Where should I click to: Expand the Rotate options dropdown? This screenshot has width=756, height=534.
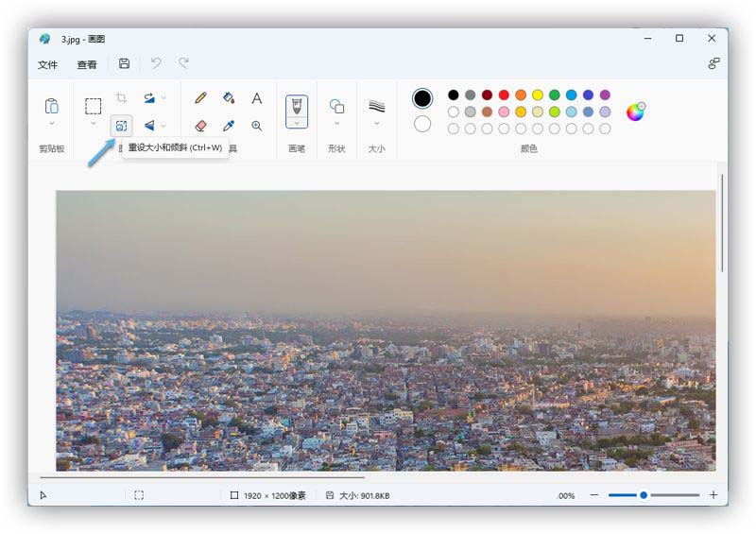coord(163,97)
